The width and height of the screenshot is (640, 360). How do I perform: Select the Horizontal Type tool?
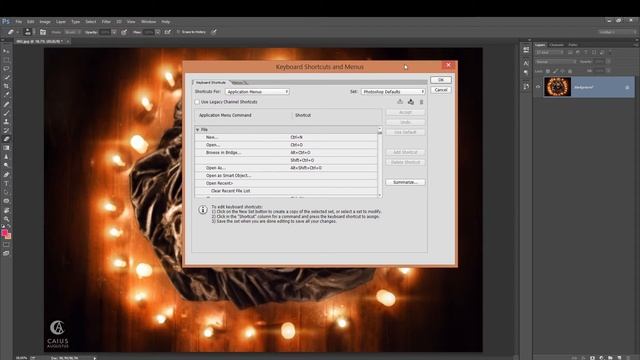6,184
